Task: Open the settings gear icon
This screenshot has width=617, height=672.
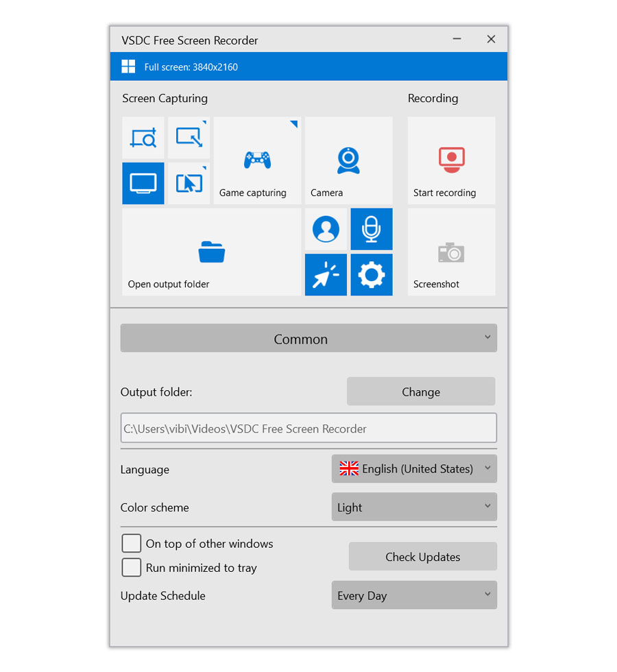Action: click(372, 275)
